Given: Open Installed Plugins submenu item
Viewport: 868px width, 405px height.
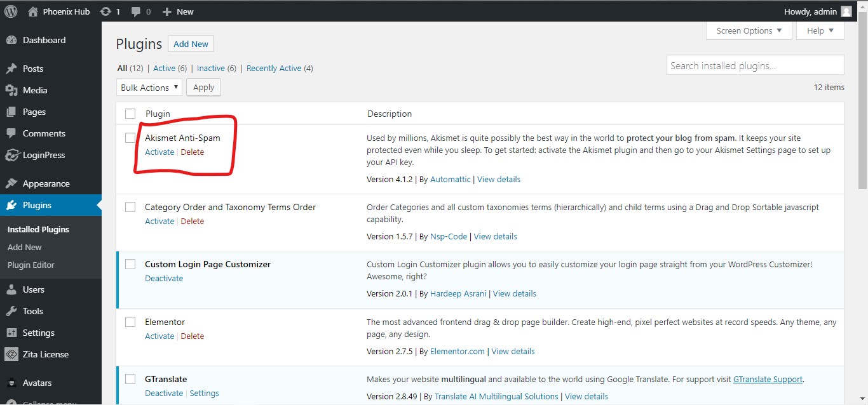Looking at the screenshot, I should pyautogui.click(x=38, y=229).
